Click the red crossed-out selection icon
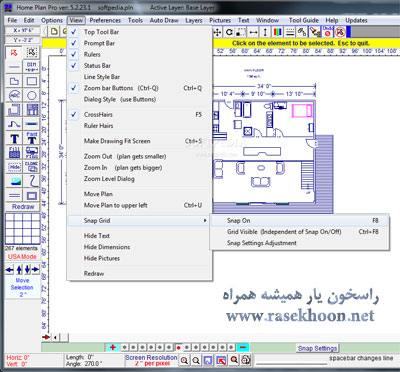 pos(340,32)
